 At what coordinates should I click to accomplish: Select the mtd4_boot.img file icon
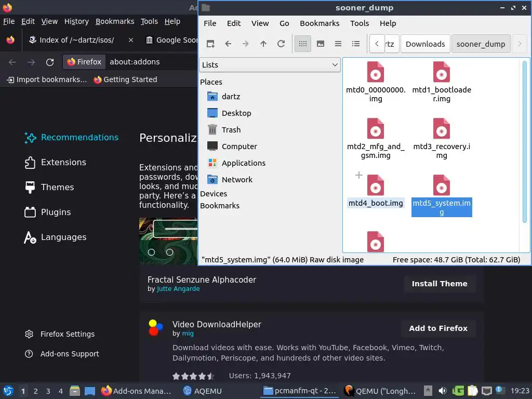[375, 185]
